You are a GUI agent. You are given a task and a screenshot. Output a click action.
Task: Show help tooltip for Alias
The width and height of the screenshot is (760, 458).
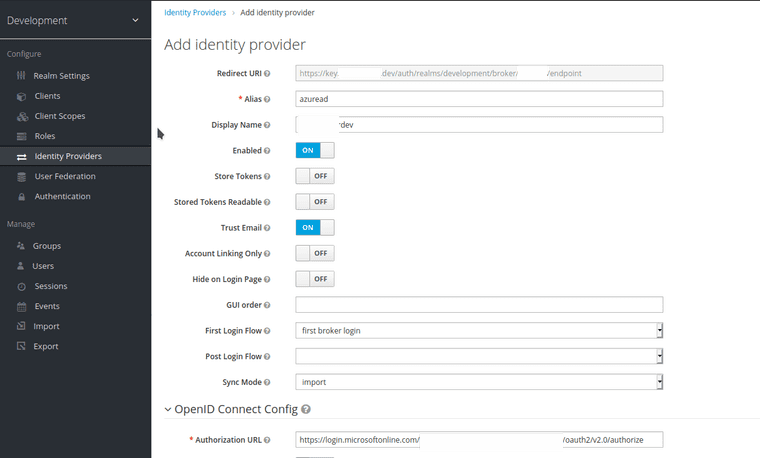tap(267, 99)
